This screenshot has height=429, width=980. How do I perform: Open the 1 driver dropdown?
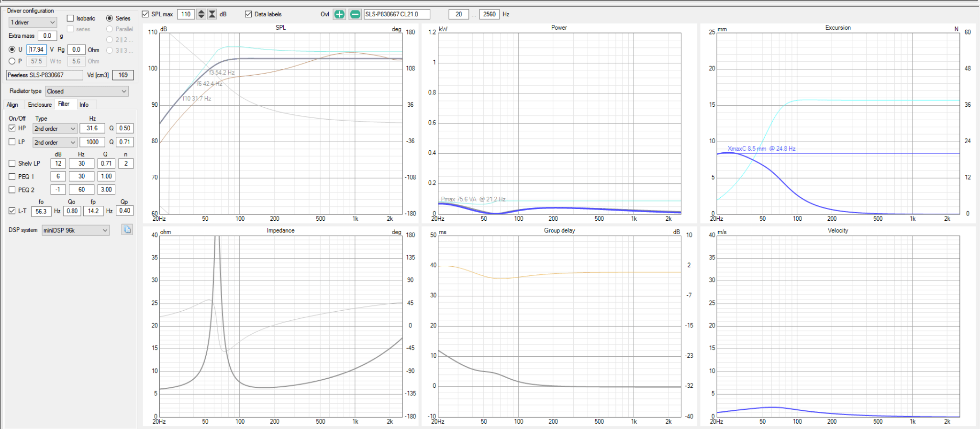pos(33,23)
